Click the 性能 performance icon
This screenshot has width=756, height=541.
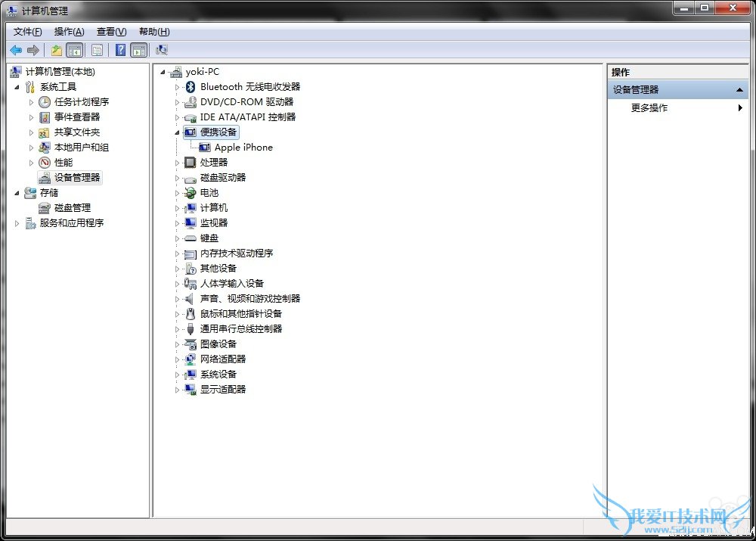click(x=45, y=162)
